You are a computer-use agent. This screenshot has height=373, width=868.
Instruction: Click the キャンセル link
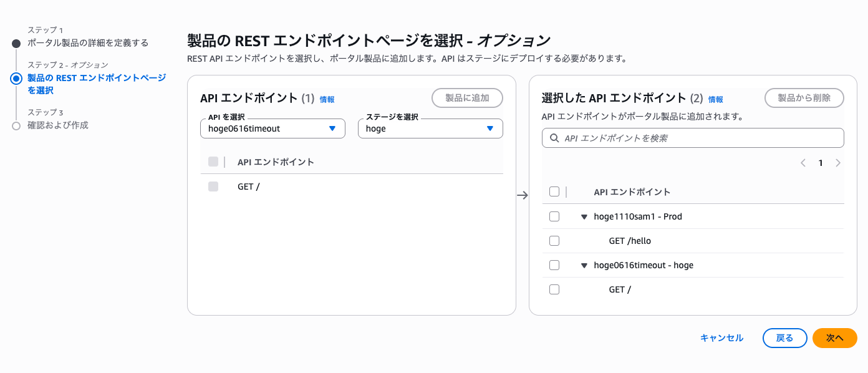click(x=721, y=338)
